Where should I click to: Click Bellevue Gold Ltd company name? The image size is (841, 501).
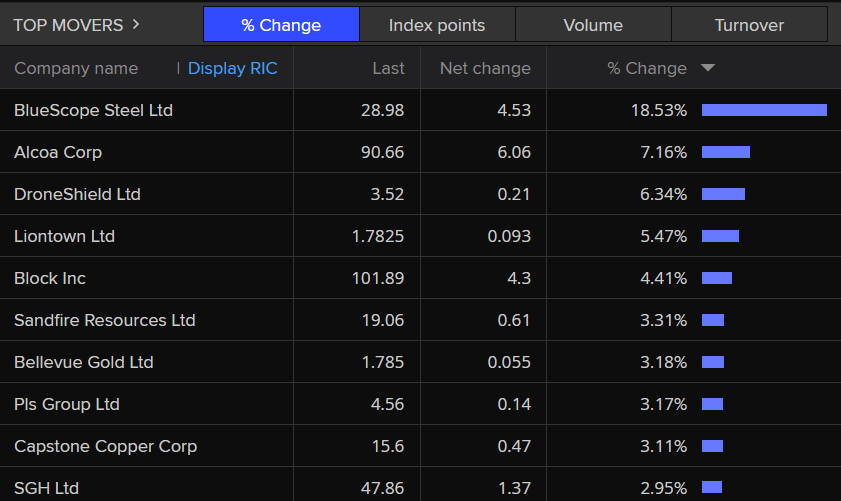83,362
